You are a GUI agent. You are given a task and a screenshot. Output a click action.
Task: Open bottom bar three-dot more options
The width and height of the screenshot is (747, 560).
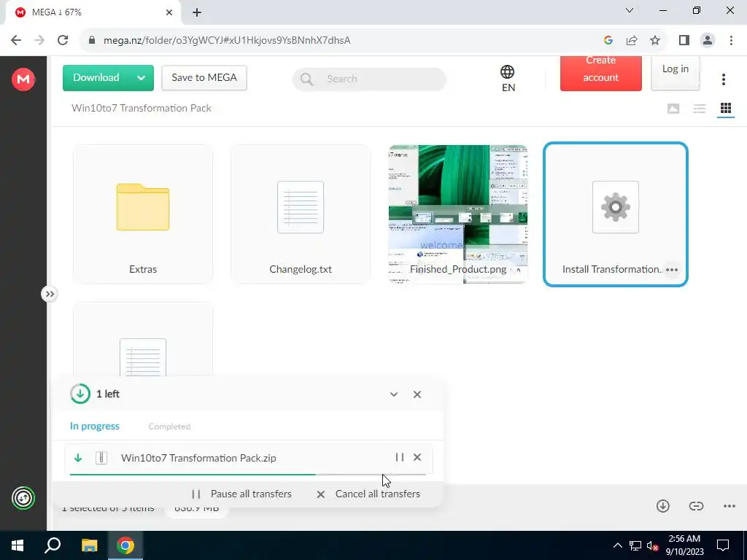click(x=729, y=506)
